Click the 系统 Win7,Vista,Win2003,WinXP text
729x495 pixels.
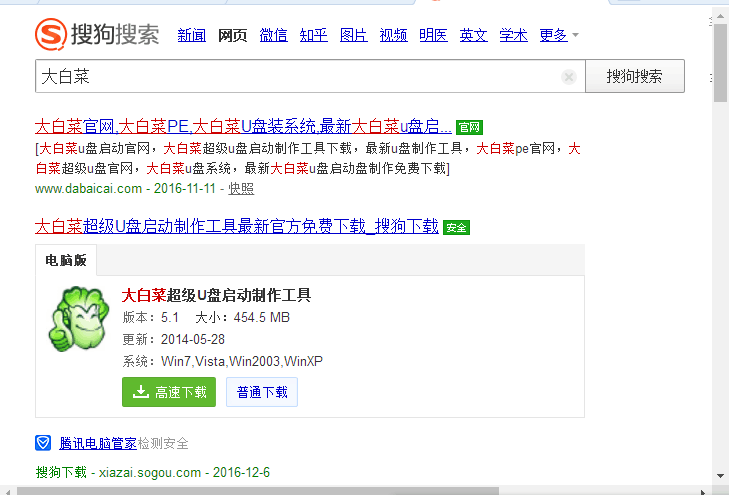pyautogui.click(x=223, y=361)
